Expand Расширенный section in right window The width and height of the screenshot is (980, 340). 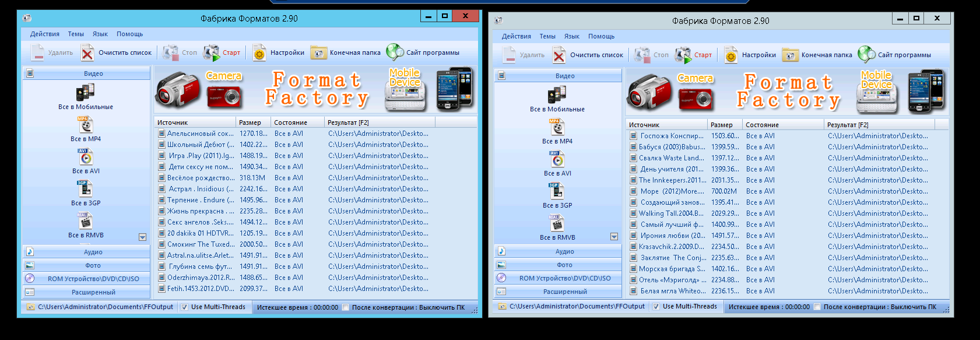point(558,292)
